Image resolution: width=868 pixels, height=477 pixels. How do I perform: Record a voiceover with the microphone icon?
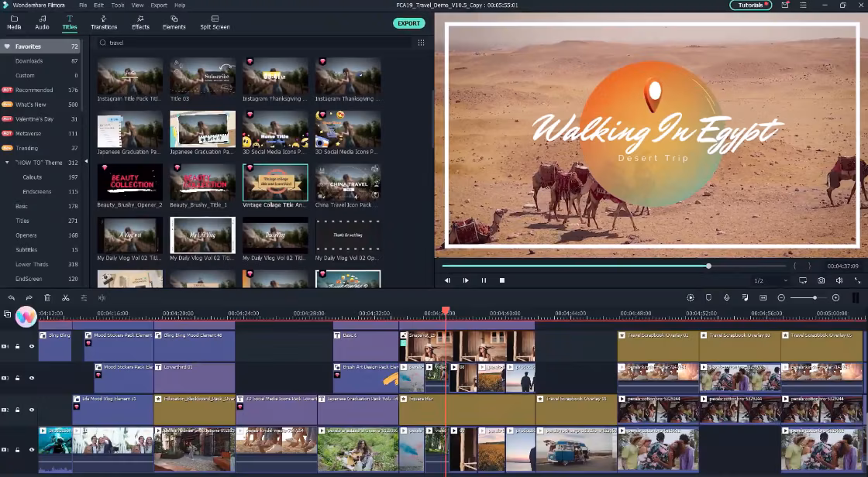point(726,297)
